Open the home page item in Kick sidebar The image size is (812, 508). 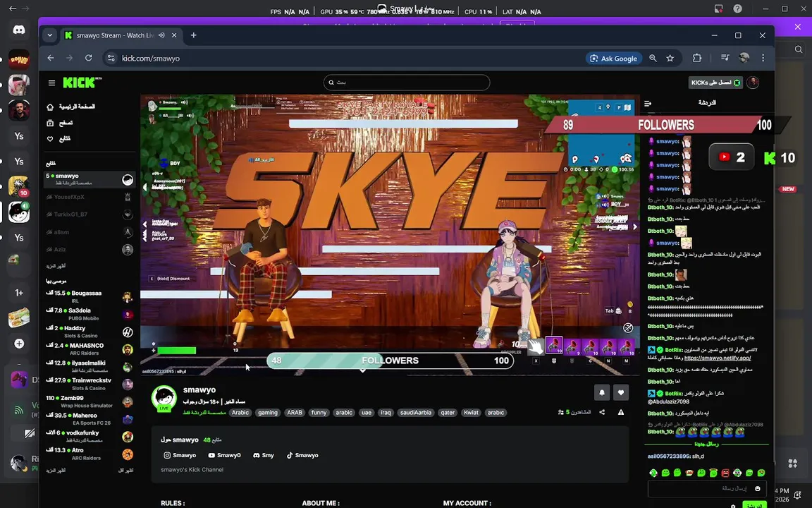(71, 107)
